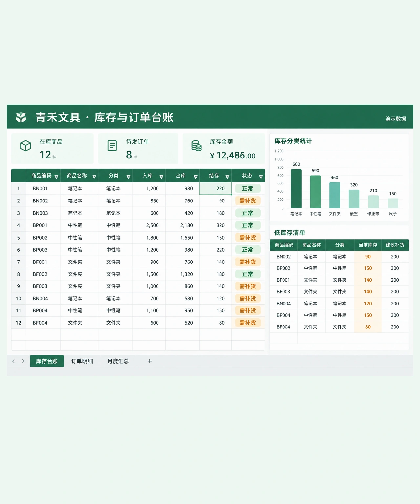This screenshot has width=420, height=504.
Task: Open the 出库 column filter dropdown
Action: [196, 177]
